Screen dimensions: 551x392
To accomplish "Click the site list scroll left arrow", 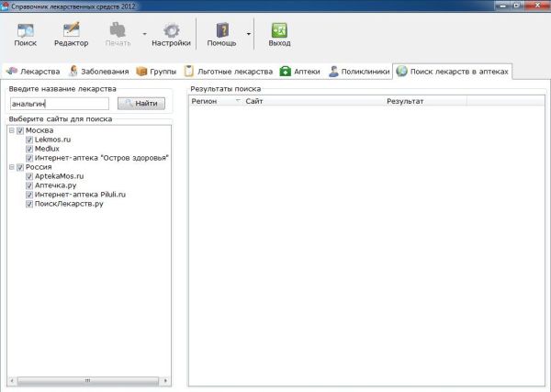I will (12, 380).
